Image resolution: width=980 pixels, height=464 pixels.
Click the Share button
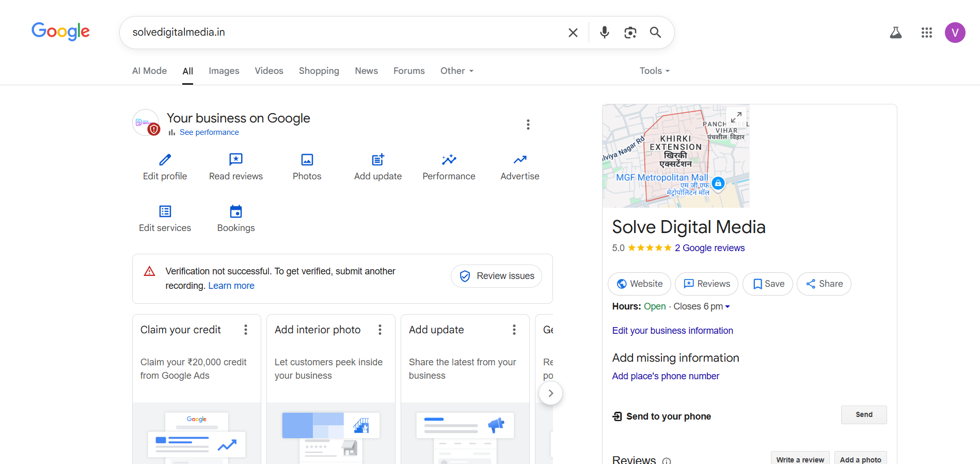pos(824,284)
